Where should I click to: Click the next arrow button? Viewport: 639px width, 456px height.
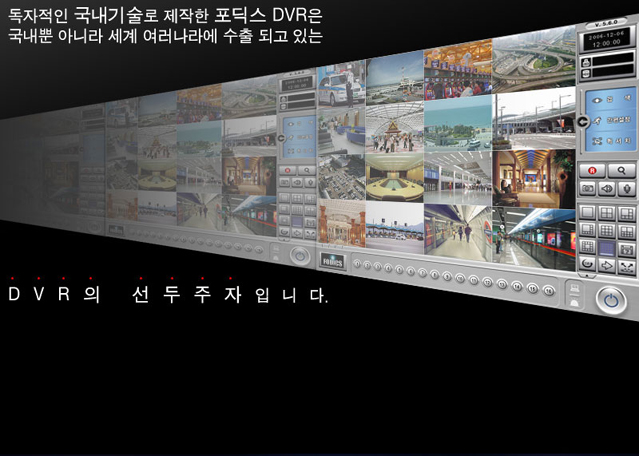(x=606, y=265)
